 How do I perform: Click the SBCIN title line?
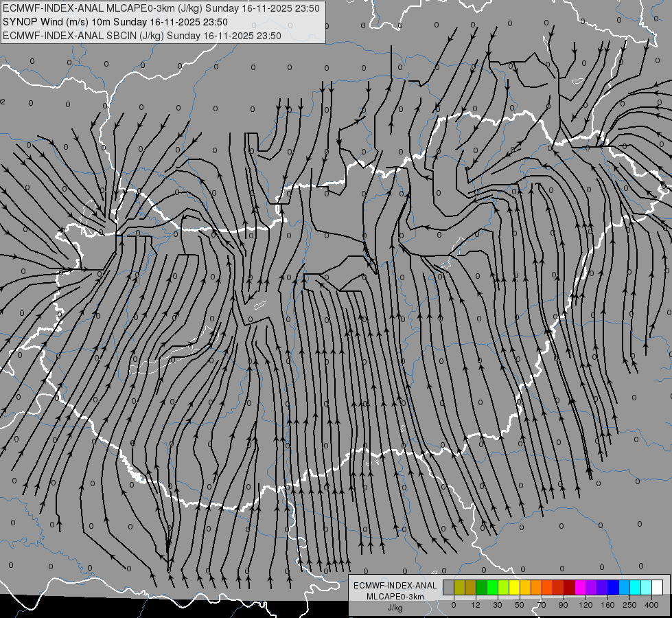[142, 36]
